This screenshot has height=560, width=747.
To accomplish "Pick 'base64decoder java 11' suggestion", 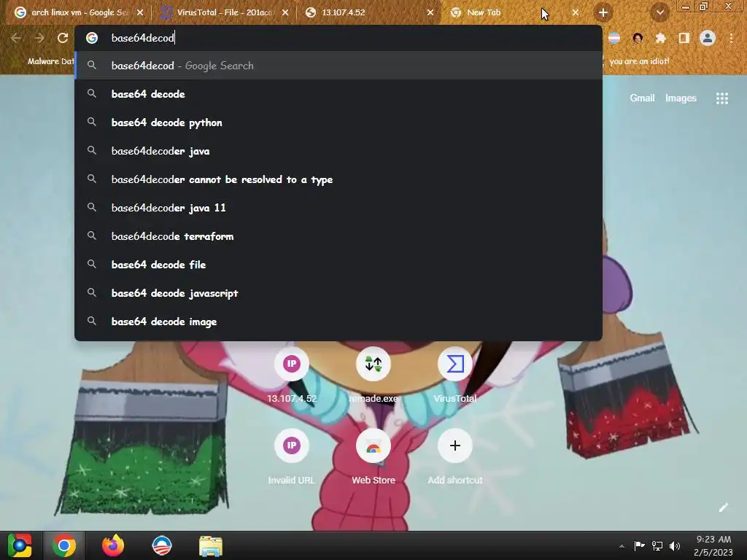I will tap(338, 208).
